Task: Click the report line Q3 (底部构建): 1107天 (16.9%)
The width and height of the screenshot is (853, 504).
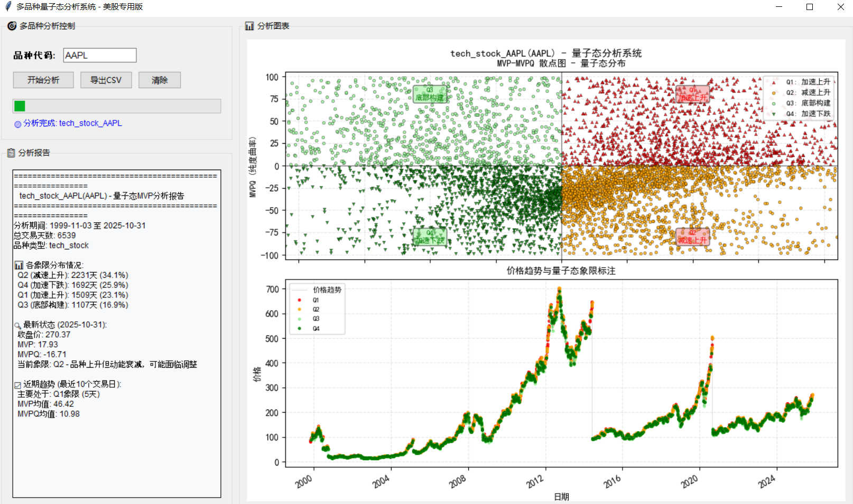Action: click(x=73, y=305)
